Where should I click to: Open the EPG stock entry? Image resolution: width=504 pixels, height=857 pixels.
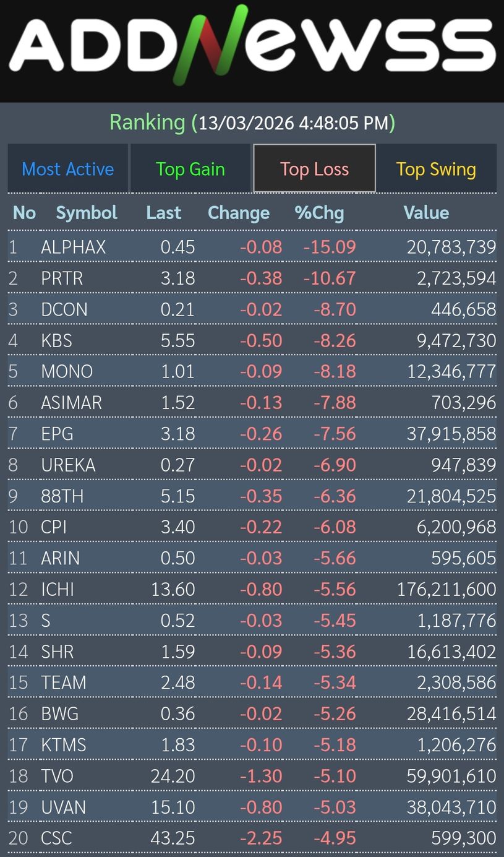[57, 434]
